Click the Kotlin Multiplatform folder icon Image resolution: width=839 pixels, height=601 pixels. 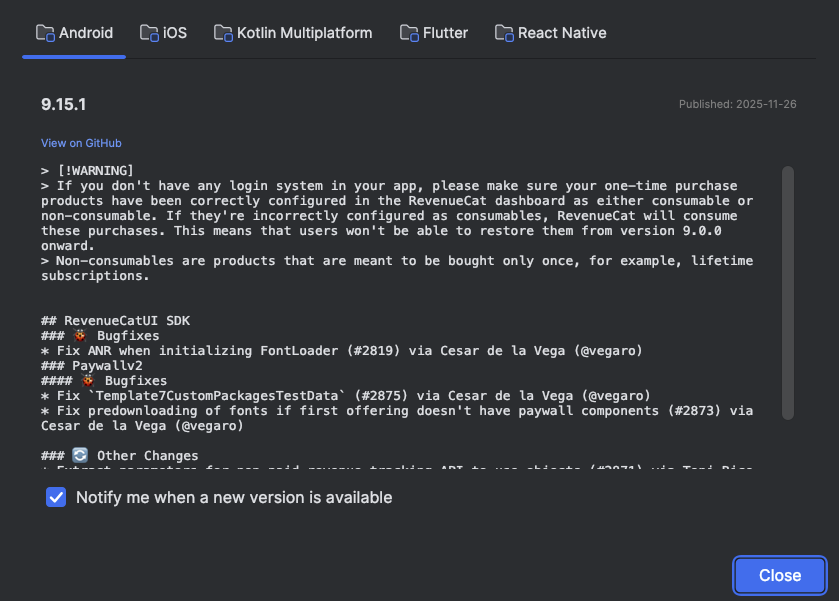223,33
